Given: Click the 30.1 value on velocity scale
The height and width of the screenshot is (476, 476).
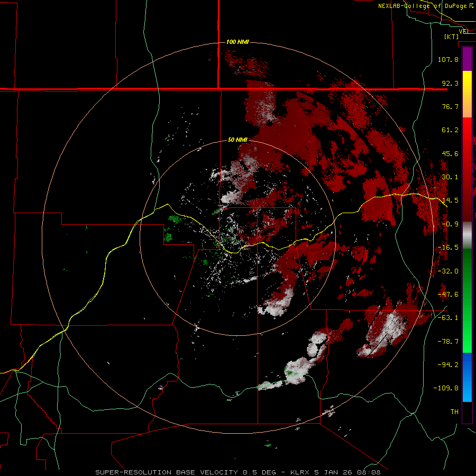Looking at the screenshot, I should coord(450,177).
